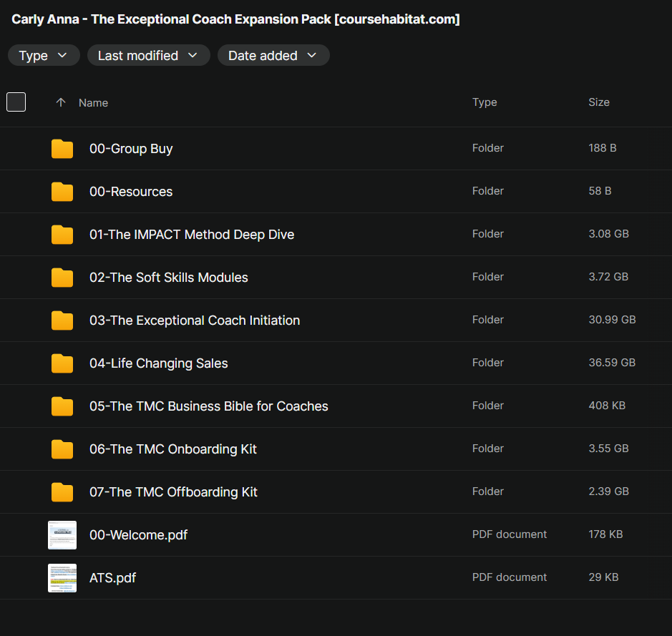Open the Type filter dropdown
Viewport: 672px width, 636px height.
(x=44, y=55)
